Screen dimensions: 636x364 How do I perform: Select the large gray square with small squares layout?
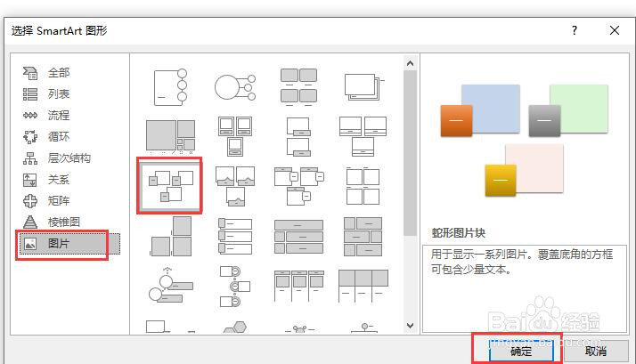point(170,136)
